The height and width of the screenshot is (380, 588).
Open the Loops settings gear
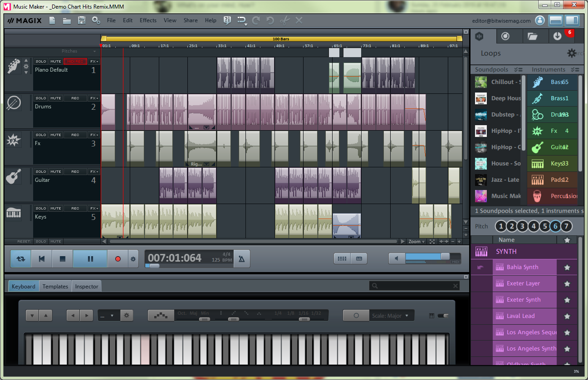tap(571, 53)
